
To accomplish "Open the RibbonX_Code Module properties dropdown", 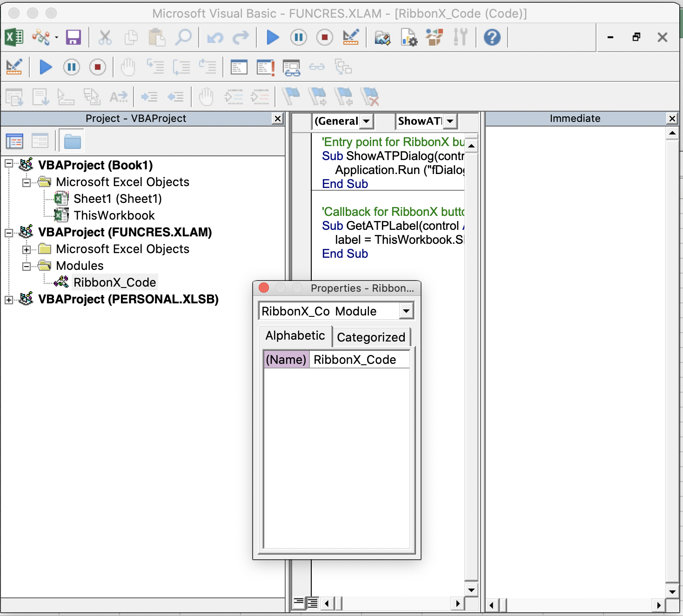I will tap(406, 311).
